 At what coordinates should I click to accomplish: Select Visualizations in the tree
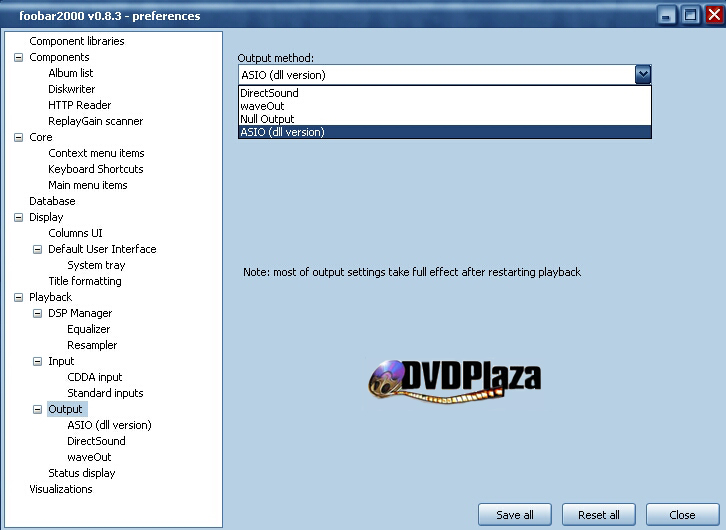60,489
